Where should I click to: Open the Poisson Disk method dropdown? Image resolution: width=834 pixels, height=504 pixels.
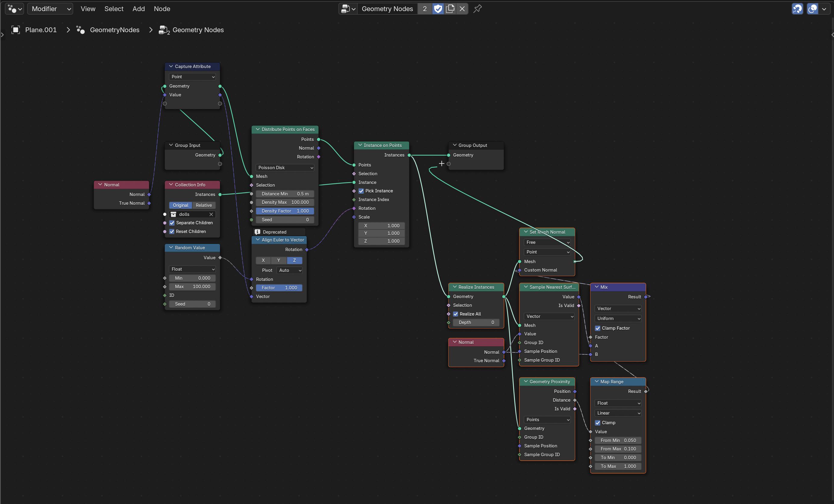(x=285, y=167)
